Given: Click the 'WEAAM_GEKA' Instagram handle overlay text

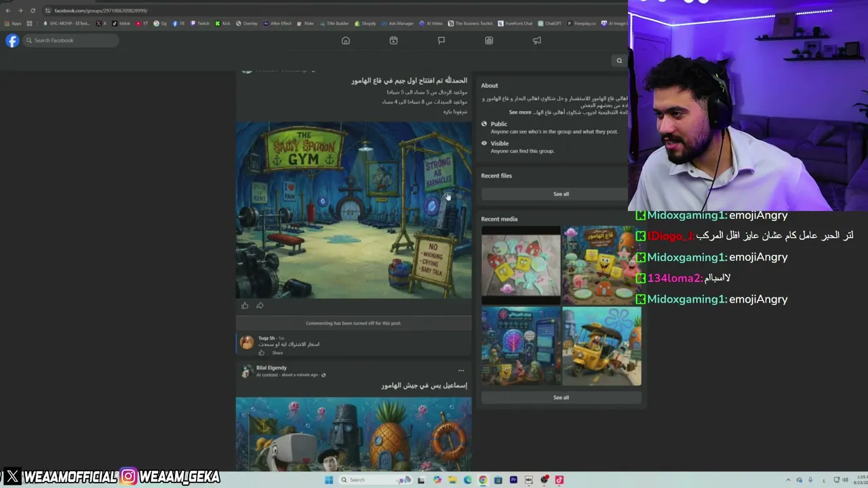Looking at the screenshot, I should click(x=180, y=478).
